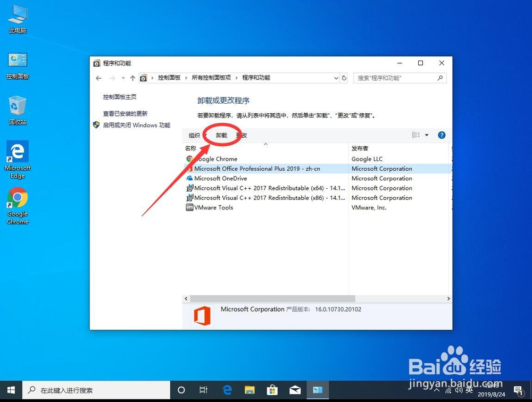Select All Control Panel Items breadcrumb

(211, 78)
